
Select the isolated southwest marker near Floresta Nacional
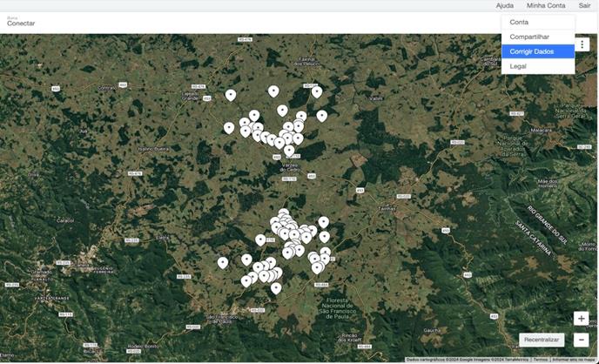click(x=223, y=262)
